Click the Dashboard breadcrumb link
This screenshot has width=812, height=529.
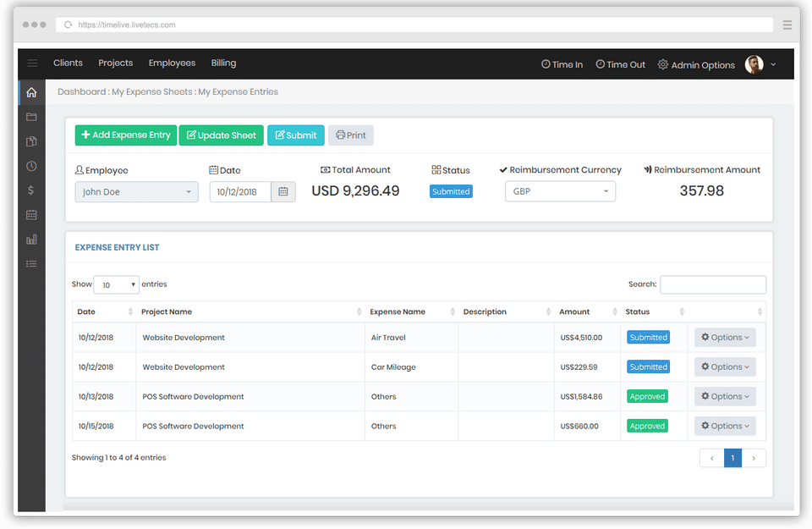82,91
